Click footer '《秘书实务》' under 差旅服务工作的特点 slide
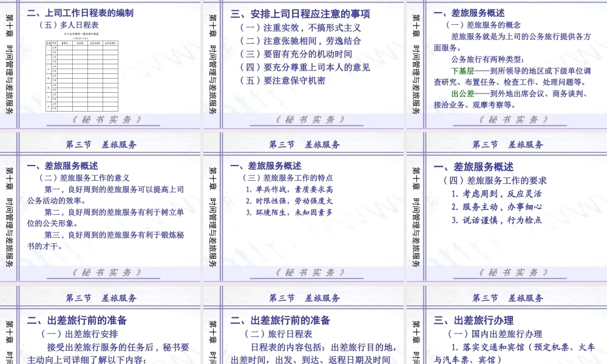This screenshot has height=364, width=607. pyautogui.click(x=310, y=273)
